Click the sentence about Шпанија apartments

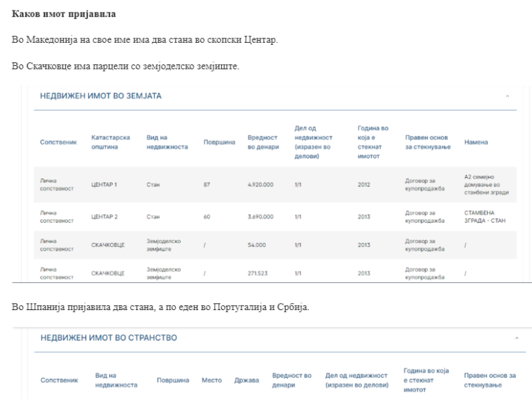[160, 307]
